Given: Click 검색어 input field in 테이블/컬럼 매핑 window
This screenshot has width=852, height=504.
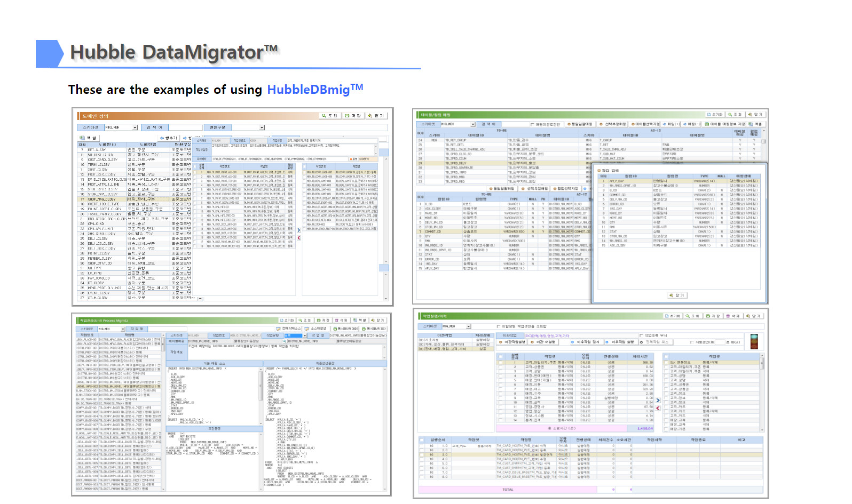Looking at the screenshot, I should click(516, 124).
